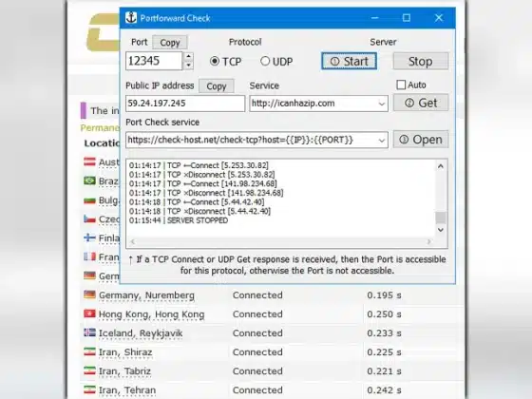Click Connected result for Iran, Tabriz
The width and height of the screenshot is (532, 399).
pos(257,371)
